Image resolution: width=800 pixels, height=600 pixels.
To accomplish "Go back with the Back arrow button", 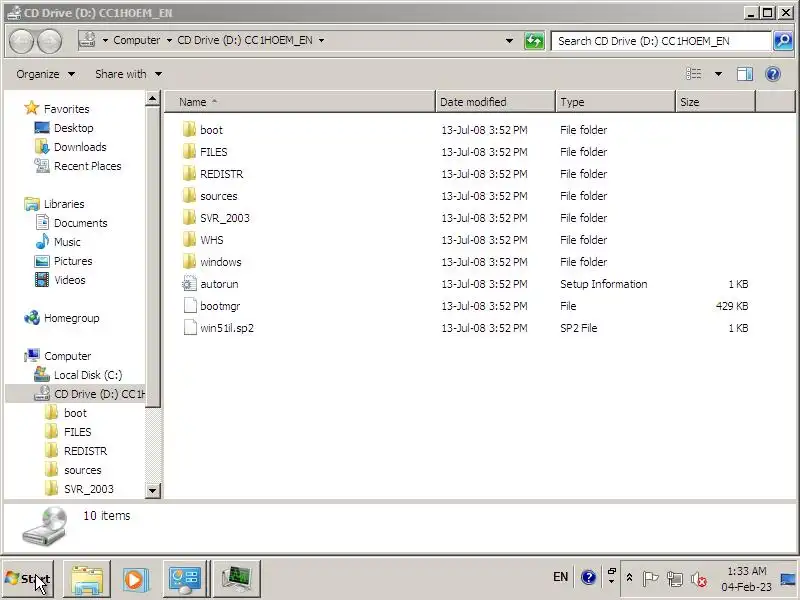I will pyautogui.click(x=22, y=41).
